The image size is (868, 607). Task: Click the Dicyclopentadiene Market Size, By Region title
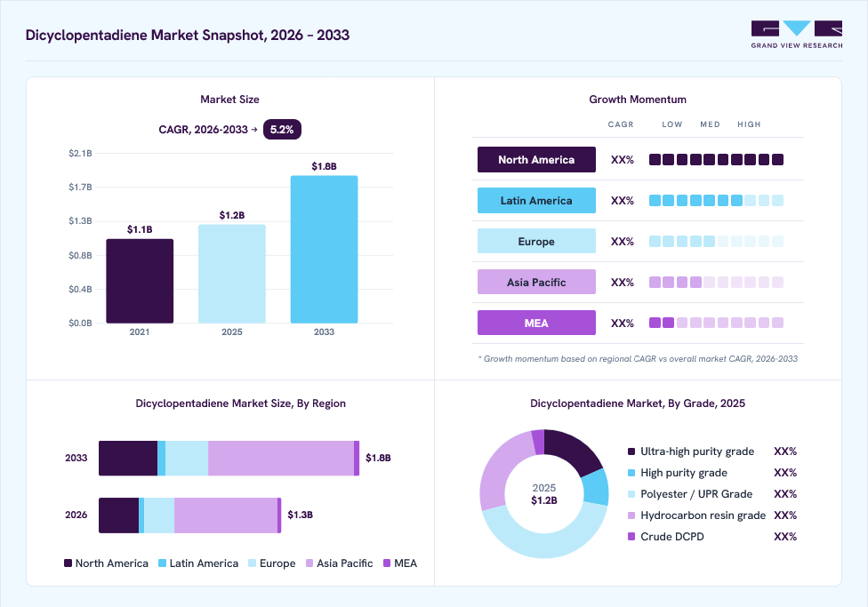pyautogui.click(x=241, y=403)
